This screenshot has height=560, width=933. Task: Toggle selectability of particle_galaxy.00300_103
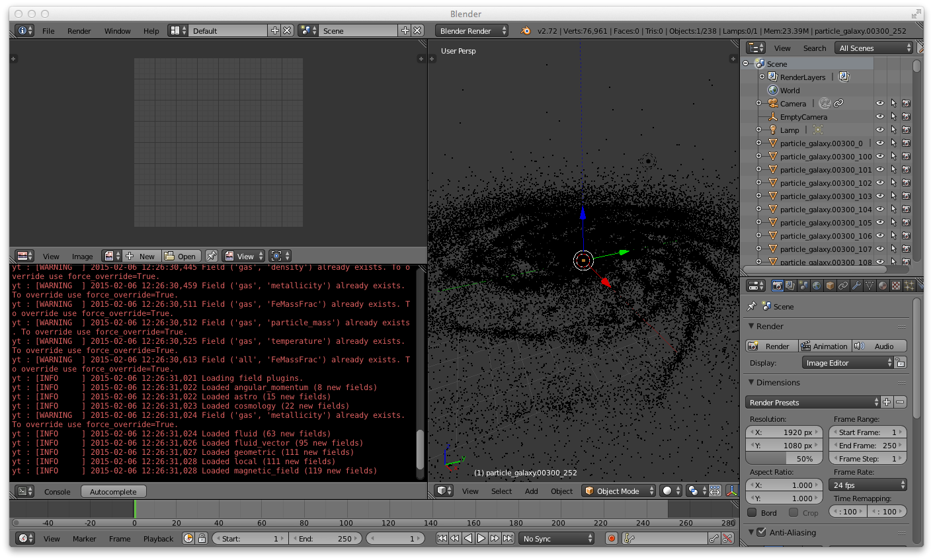coord(893,196)
